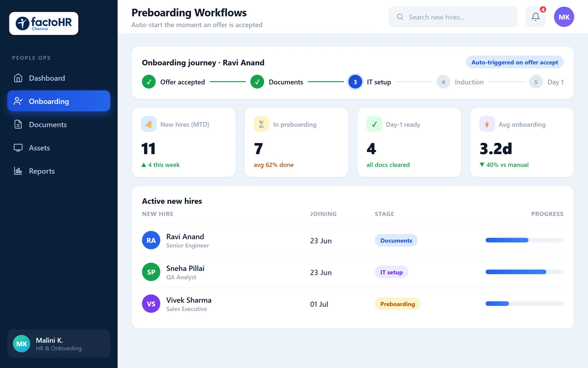The width and height of the screenshot is (588, 368).
Task: Click the Dashboard home icon
Action: [x=18, y=78]
